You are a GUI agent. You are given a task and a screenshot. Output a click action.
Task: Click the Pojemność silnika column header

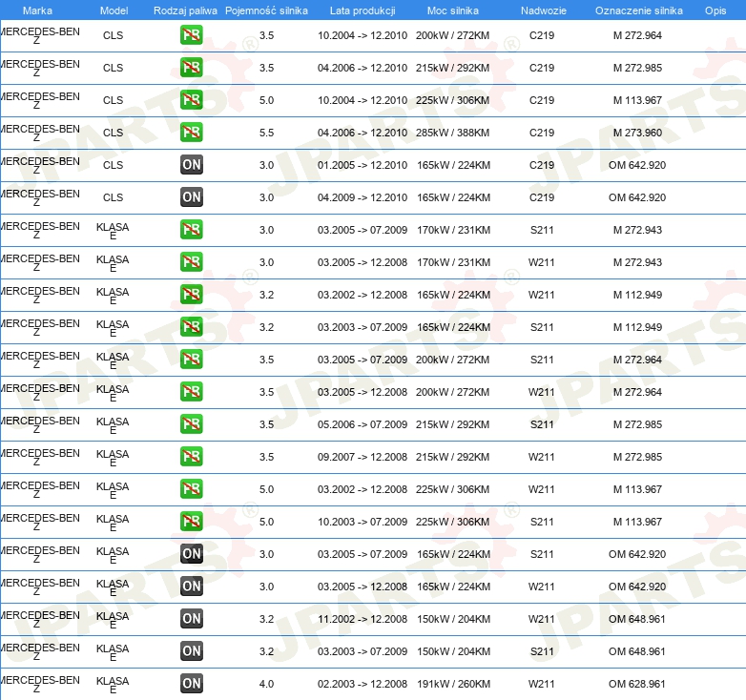point(266,10)
